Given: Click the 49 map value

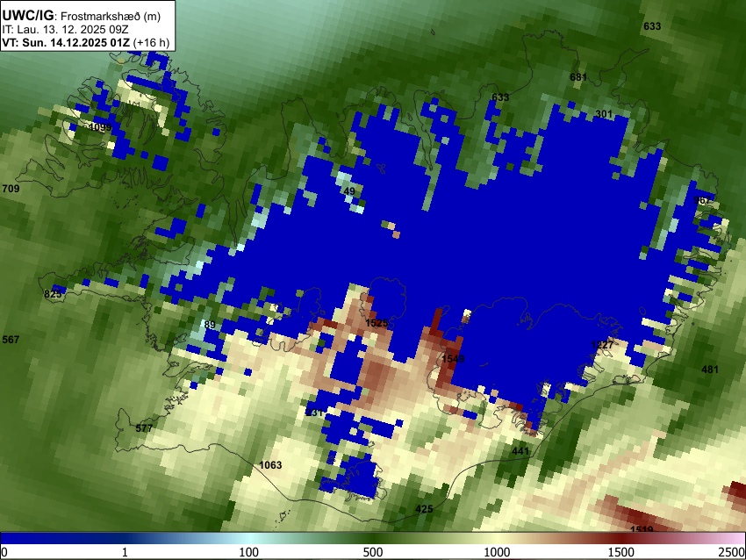Looking at the screenshot, I should tap(349, 191).
